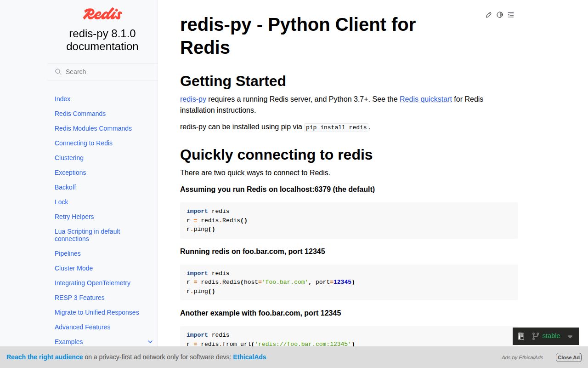Click the Close Ad button
The height and width of the screenshot is (368, 588).
(x=569, y=357)
